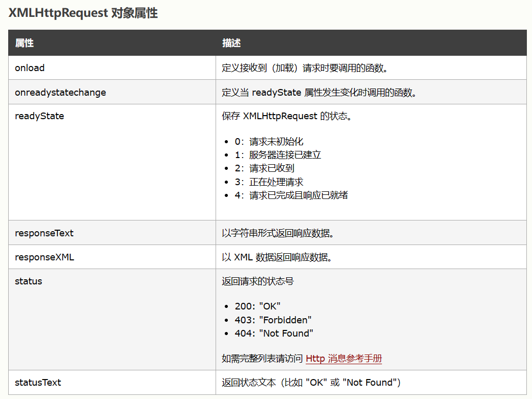The height and width of the screenshot is (399, 532).
Task: Click the 属性 column header
Action: (112, 43)
